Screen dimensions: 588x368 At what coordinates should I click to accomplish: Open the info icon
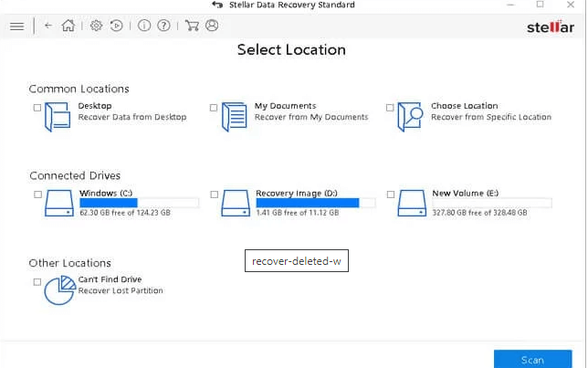tap(144, 26)
